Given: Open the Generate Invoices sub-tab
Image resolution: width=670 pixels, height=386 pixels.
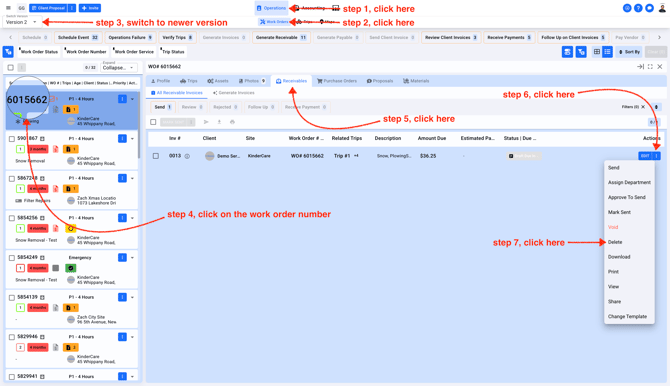Looking at the screenshot, I should point(233,93).
